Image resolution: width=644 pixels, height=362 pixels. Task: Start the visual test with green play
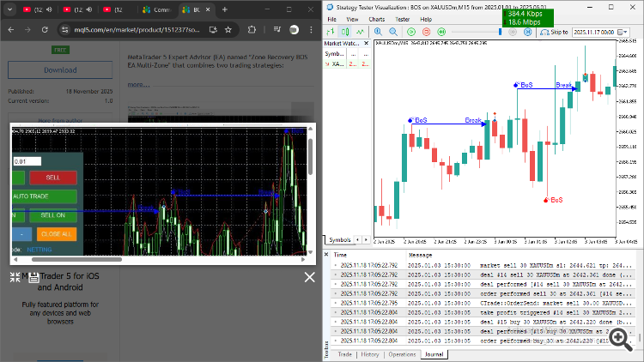point(411,32)
